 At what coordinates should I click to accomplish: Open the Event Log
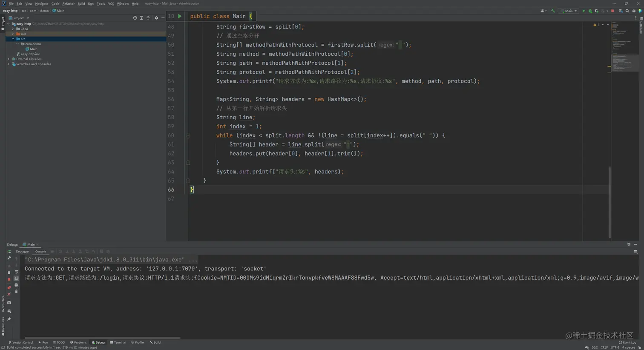click(627, 342)
